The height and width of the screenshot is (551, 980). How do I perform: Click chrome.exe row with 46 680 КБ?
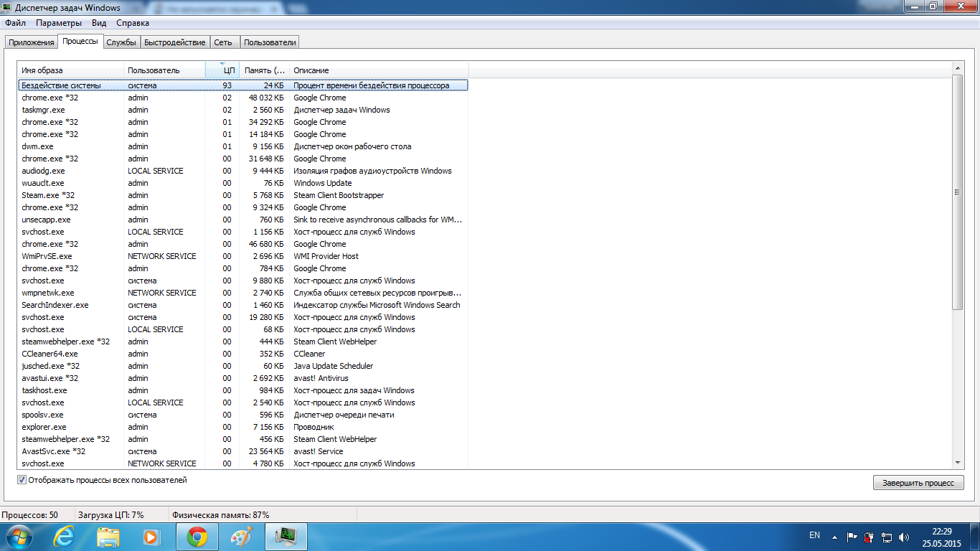(x=242, y=244)
